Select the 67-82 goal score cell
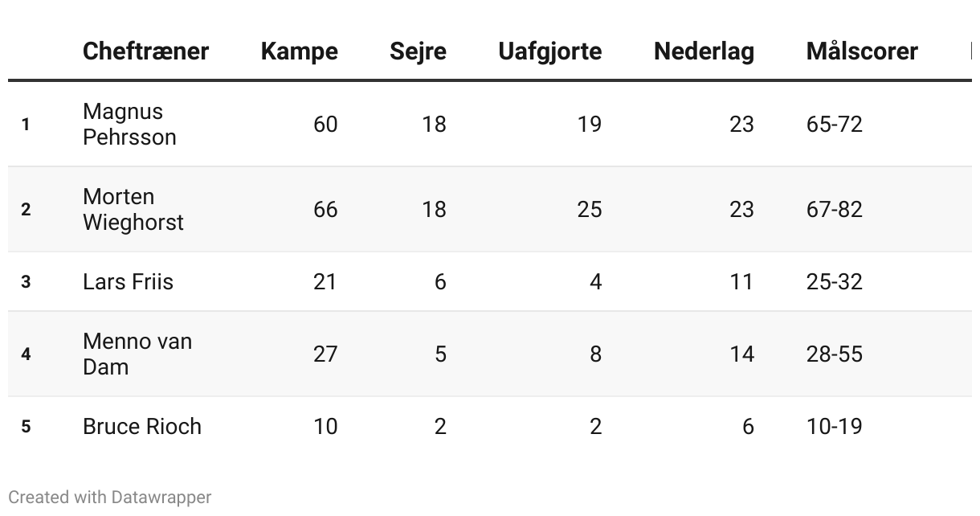 (x=835, y=209)
